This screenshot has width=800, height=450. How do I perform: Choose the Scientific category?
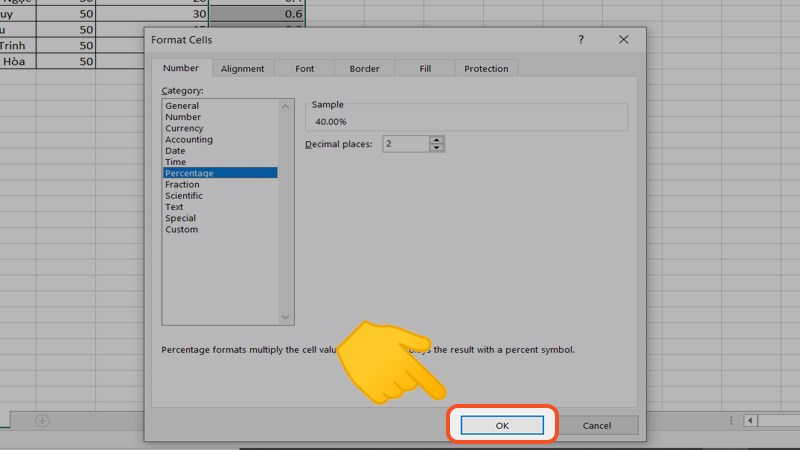tap(184, 196)
